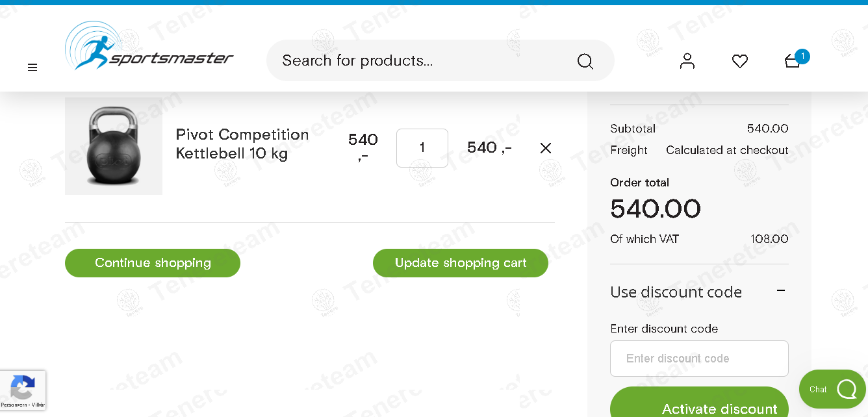Click the reCAPTCHA badge logo
This screenshot has height=417, width=868.
[x=23, y=387]
